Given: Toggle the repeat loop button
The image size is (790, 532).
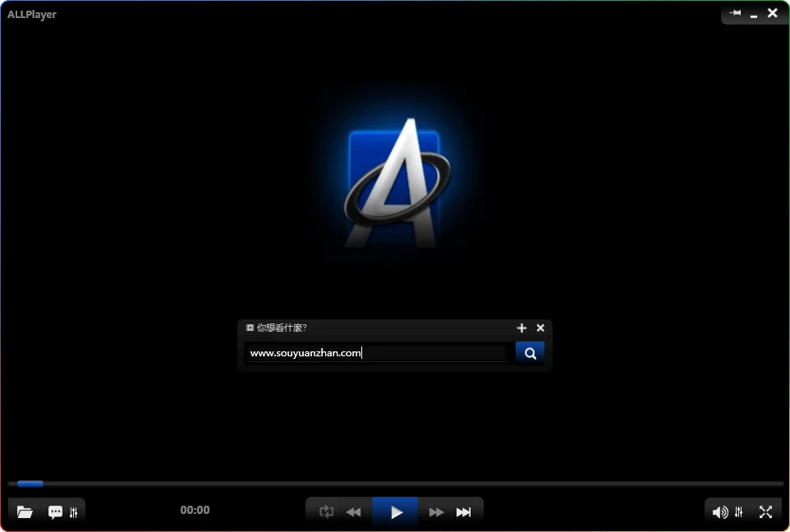Looking at the screenshot, I should (x=326, y=512).
